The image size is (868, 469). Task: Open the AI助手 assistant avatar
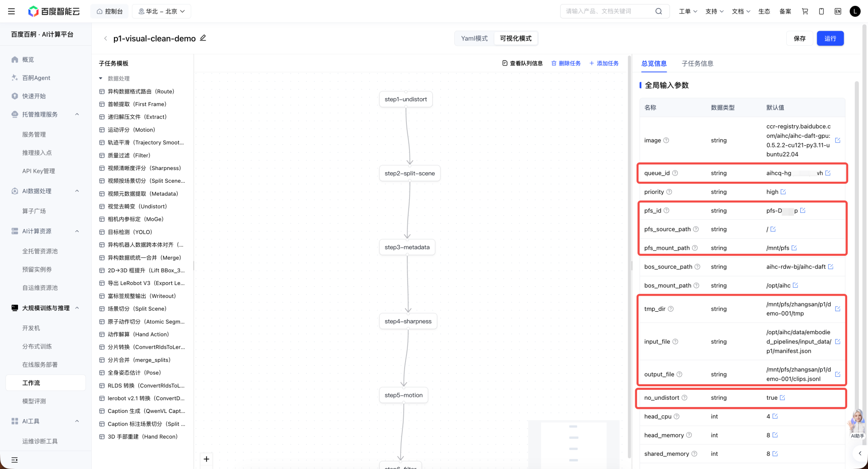(857, 424)
